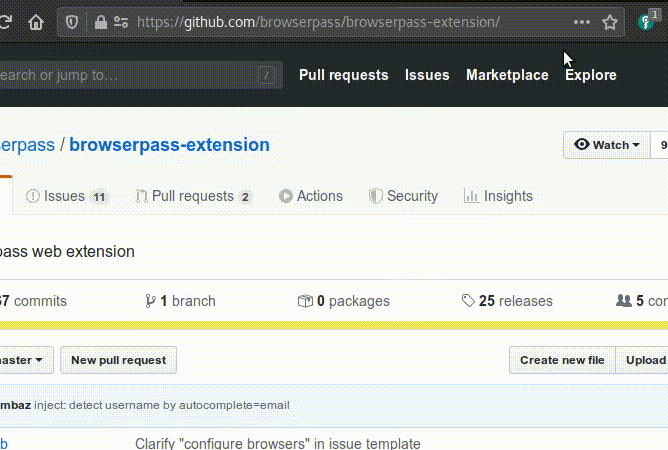Click the New pull request button

point(118,360)
